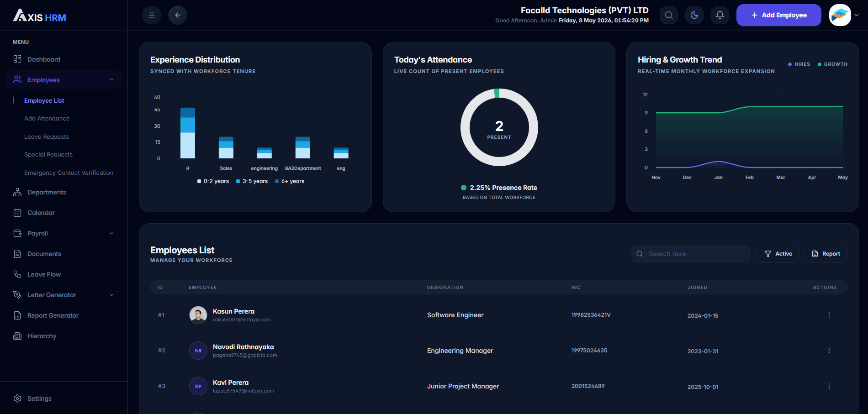Go back with the arrow button

[178, 15]
